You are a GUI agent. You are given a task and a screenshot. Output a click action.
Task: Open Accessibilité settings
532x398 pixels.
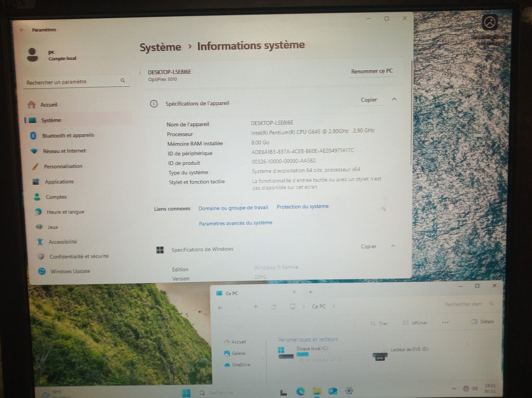point(62,242)
